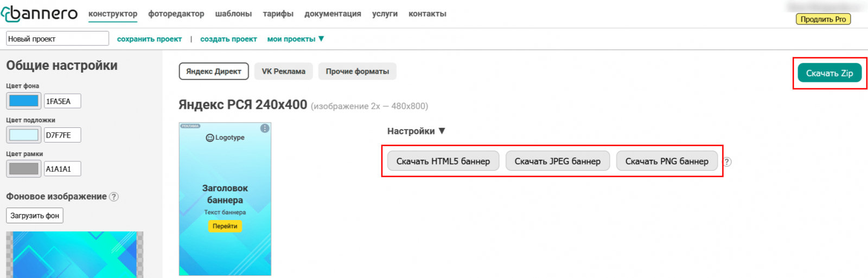Screen dimensions: 868x278
Task: Click Заголовок баннера text in preview
Action: [x=225, y=194]
